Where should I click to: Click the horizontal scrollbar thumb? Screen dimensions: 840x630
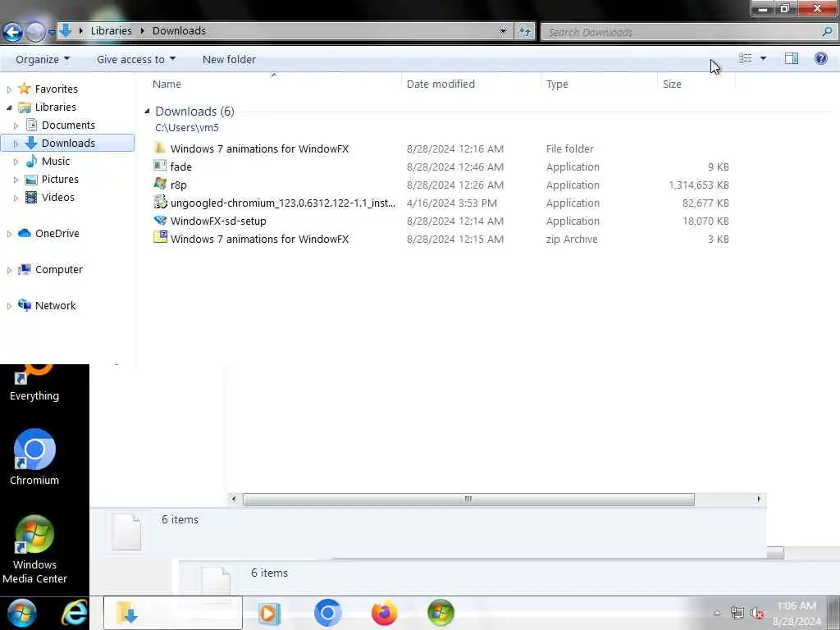click(x=468, y=499)
